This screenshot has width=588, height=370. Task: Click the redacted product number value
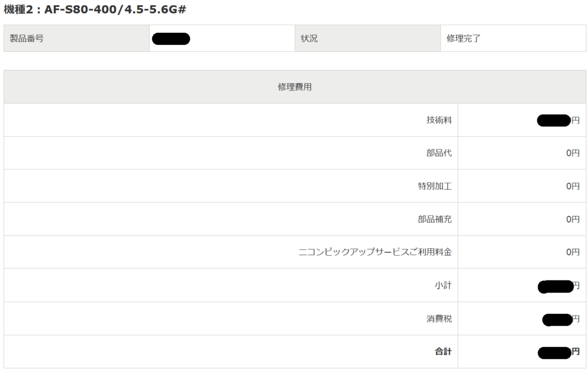[x=171, y=39]
